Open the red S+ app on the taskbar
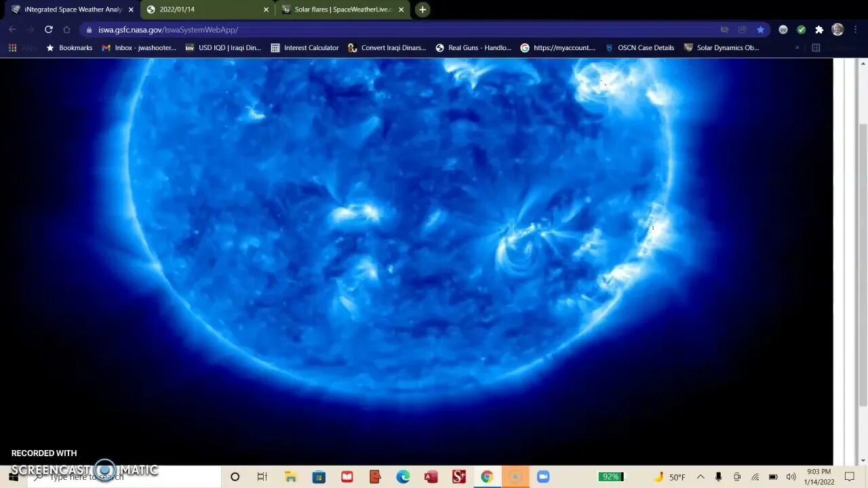This screenshot has height=488, width=868. 459,477
